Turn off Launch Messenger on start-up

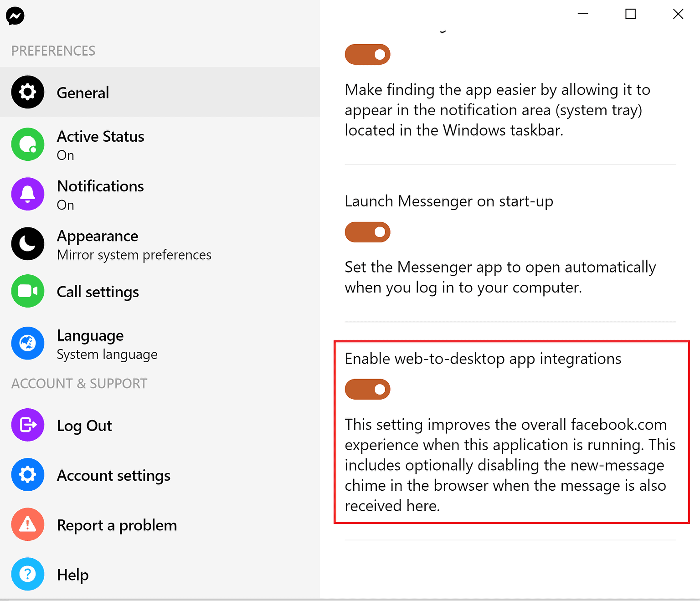(367, 232)
